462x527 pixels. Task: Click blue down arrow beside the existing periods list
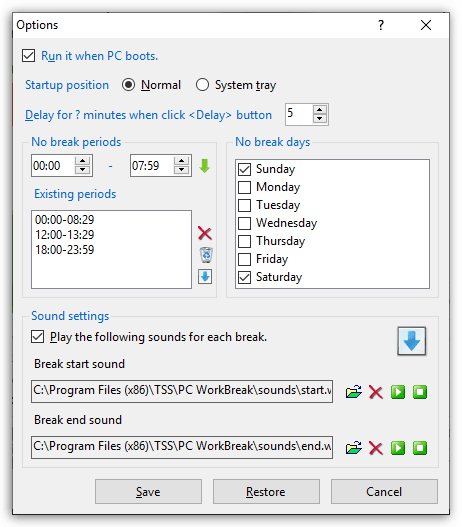pos(205,277)
